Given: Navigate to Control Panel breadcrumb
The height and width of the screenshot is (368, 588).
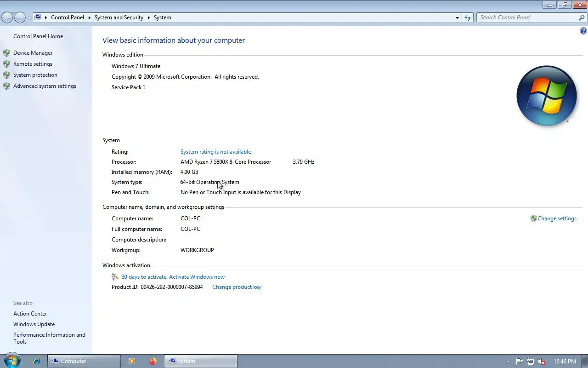Looking at the screenshot, I should [x=68, y=17].
